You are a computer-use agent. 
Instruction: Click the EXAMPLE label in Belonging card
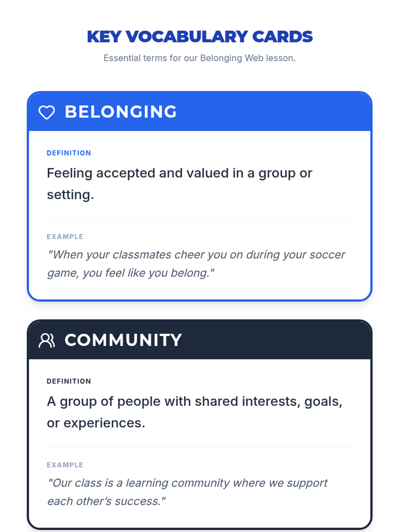click(x=65, y=237)
